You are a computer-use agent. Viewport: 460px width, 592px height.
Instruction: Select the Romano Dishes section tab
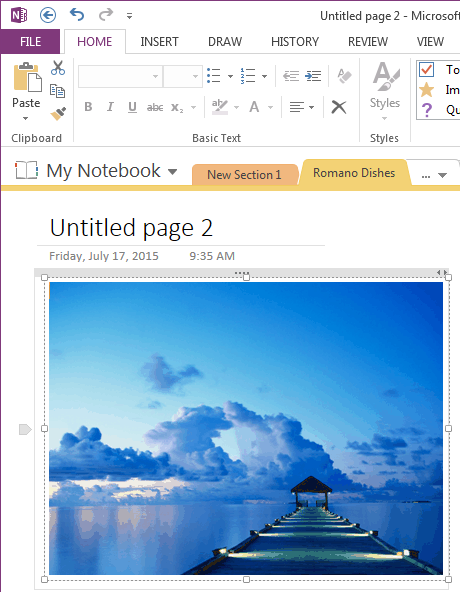point(354,173)
